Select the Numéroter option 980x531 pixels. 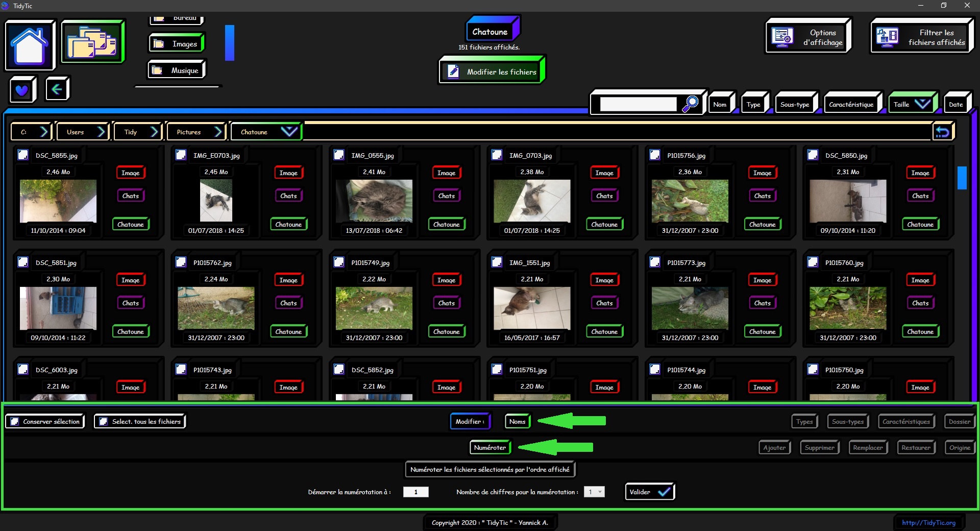pyautogui.click(x=490, y=447)
